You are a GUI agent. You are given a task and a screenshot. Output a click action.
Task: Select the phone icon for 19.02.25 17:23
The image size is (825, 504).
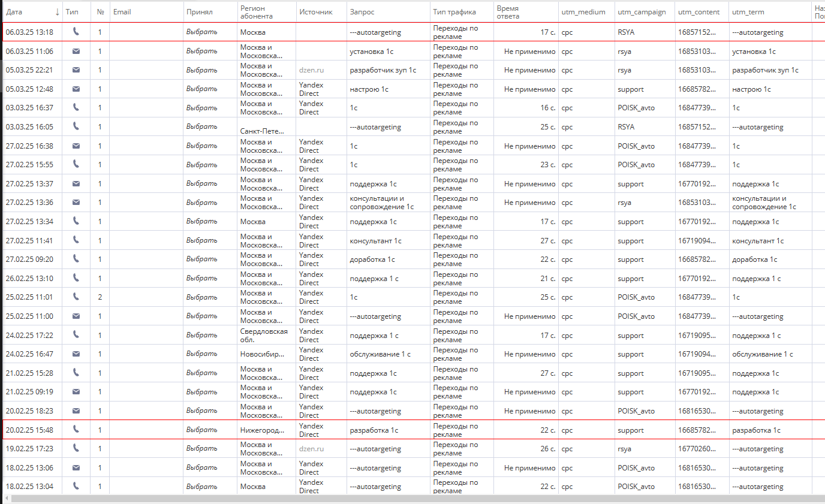(x=76, y=448)
